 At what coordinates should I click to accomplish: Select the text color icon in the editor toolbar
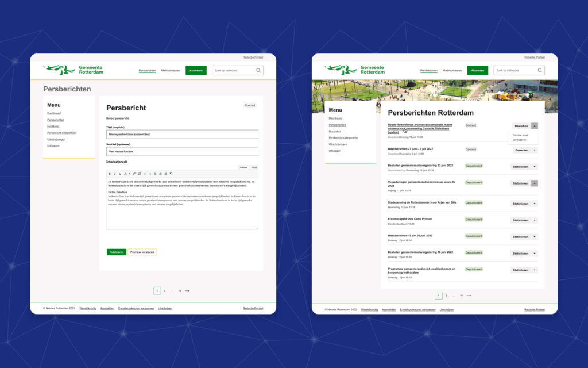point(125,173)
